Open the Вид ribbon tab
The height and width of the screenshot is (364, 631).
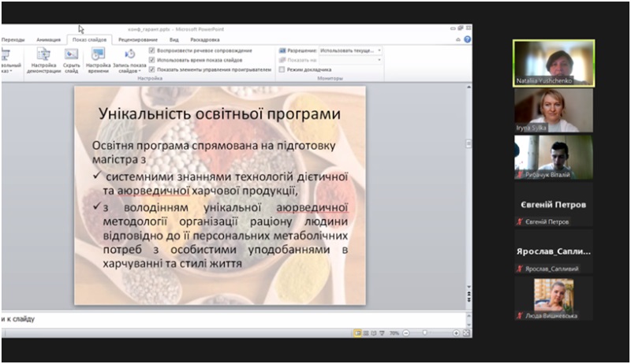pyautogui.click(x=174, y=39)
